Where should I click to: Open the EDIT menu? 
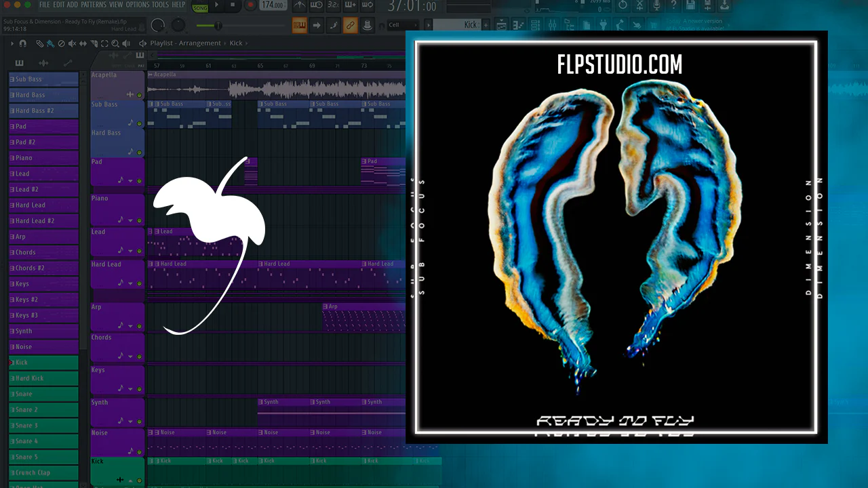point(59,5)
